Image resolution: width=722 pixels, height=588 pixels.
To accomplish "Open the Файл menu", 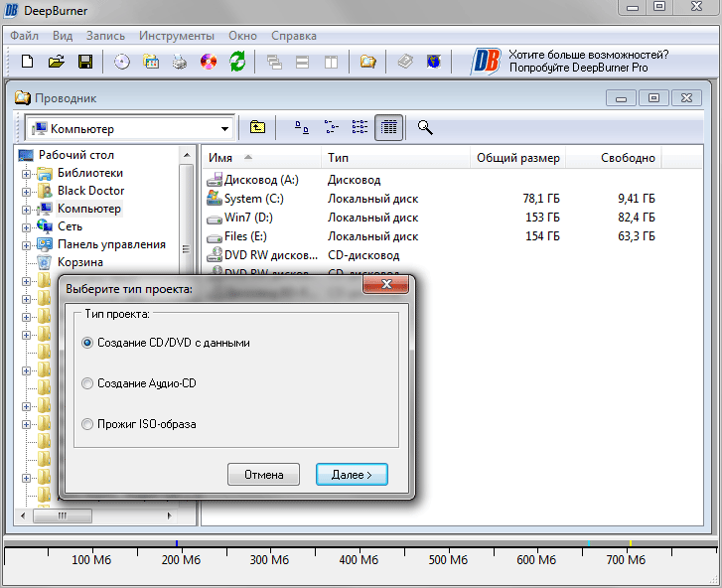I will [25, 36].
